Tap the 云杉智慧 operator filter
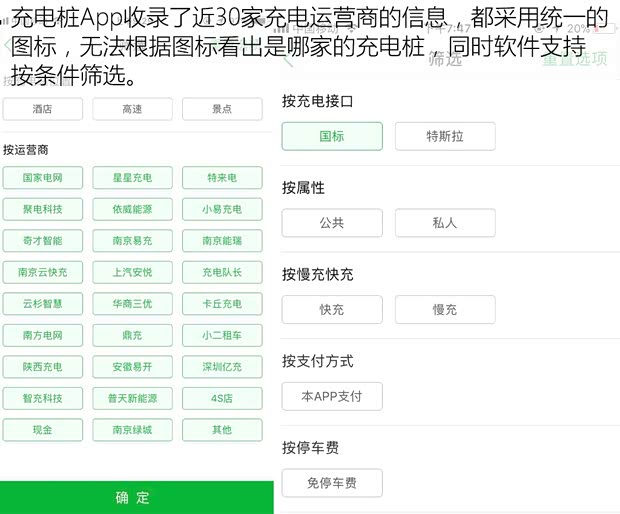The width and height of the screenshot is (620, 514). tap(43, 304)
